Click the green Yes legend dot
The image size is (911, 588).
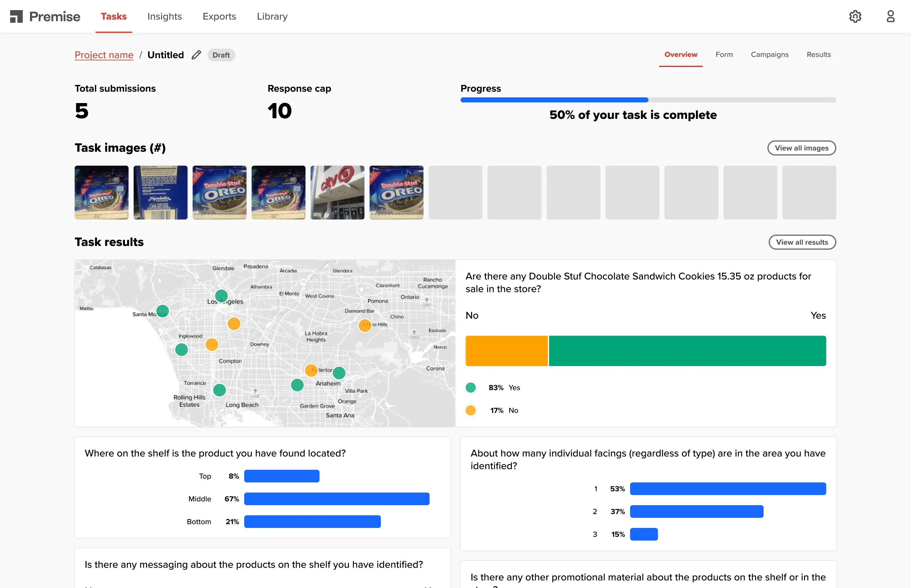pos(471,387)
